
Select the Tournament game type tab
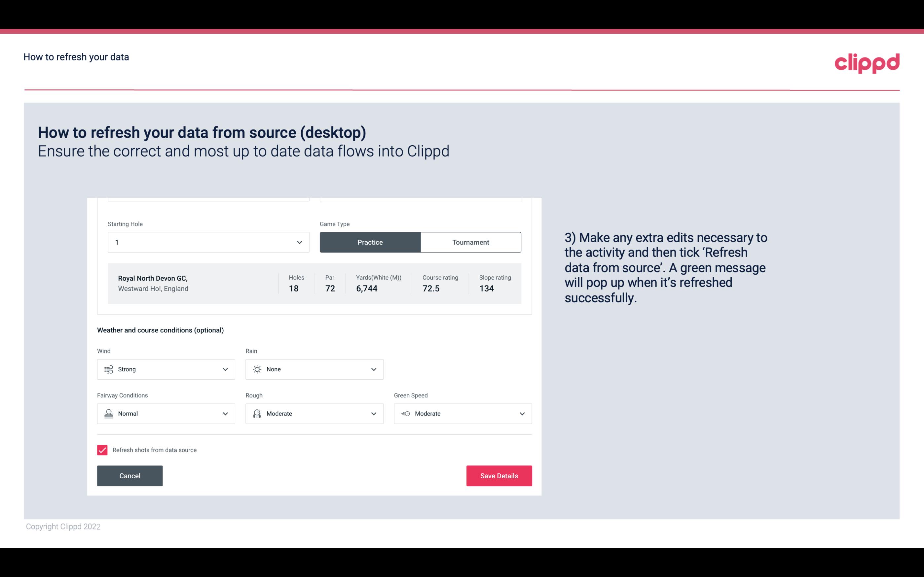click(x=471, y=242)
